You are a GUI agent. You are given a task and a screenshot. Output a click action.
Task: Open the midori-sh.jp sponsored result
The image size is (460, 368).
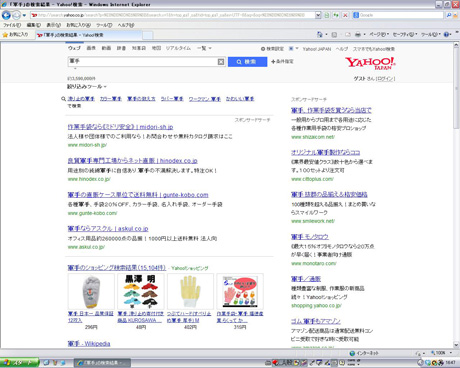tap(120, 127)
